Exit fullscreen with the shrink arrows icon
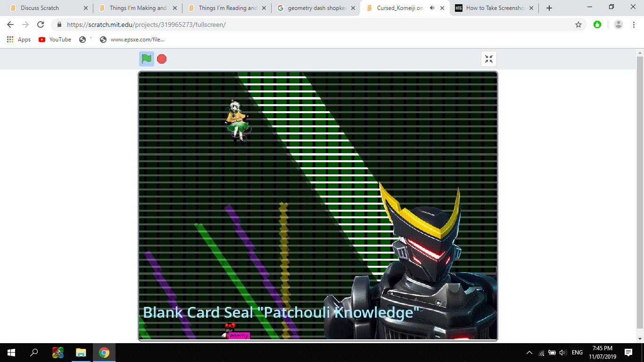The width and height of the screenshot is (644, 362). point(489,59)
